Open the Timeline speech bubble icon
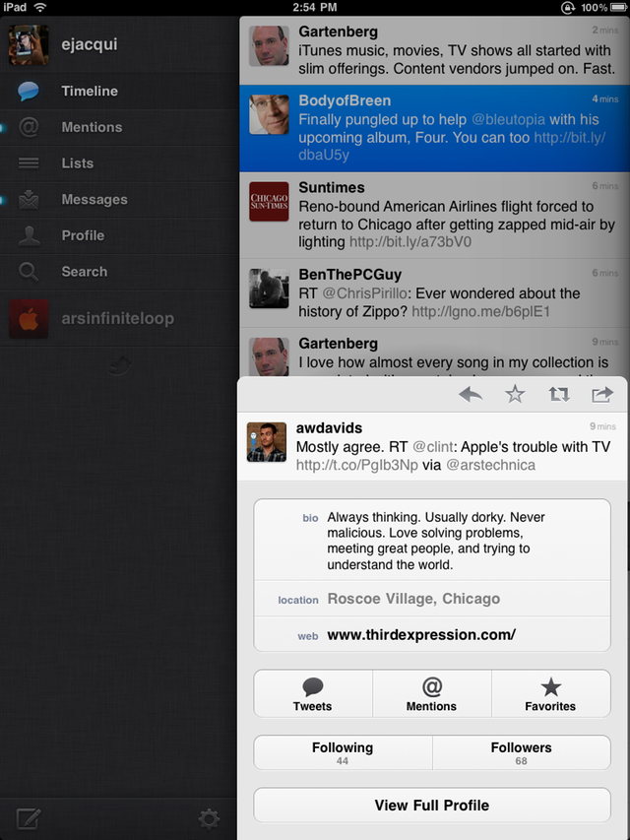630x840 pixels. (x=29, y=91)
